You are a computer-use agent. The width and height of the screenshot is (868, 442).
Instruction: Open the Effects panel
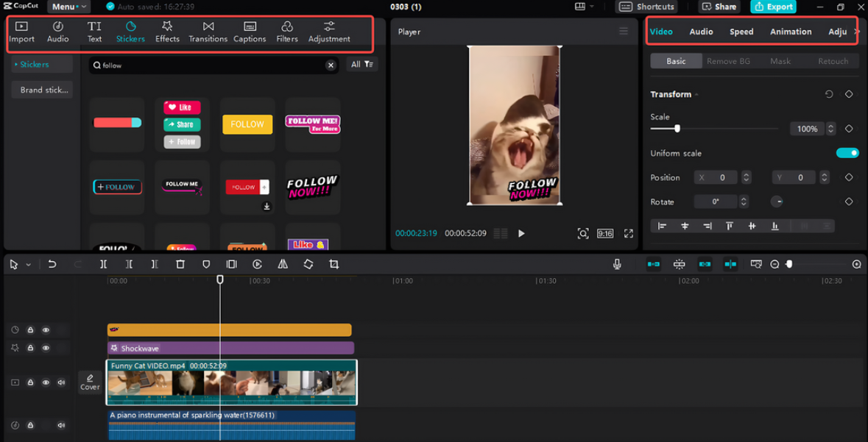click(167, 32)
